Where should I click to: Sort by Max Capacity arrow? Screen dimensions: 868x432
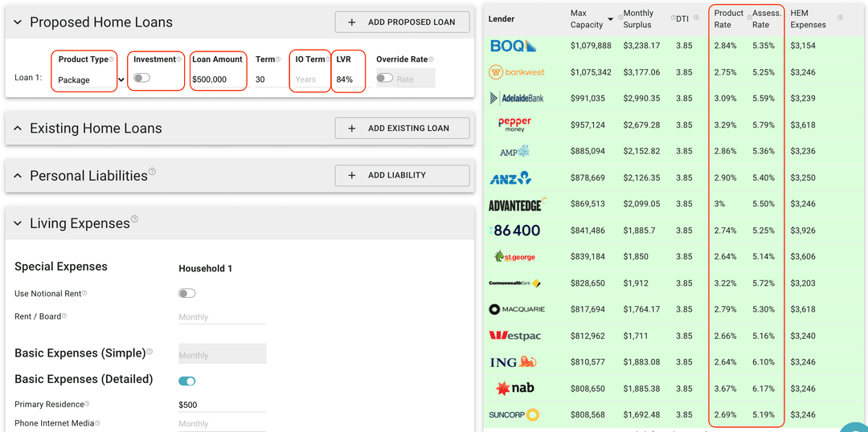(x=611, y=18)
